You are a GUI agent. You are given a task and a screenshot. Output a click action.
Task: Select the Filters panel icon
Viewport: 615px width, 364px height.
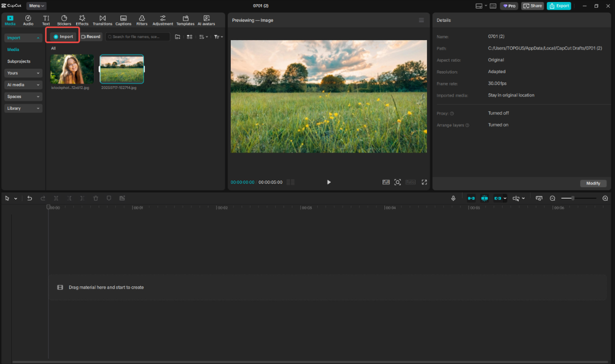[x=142, y=20]
